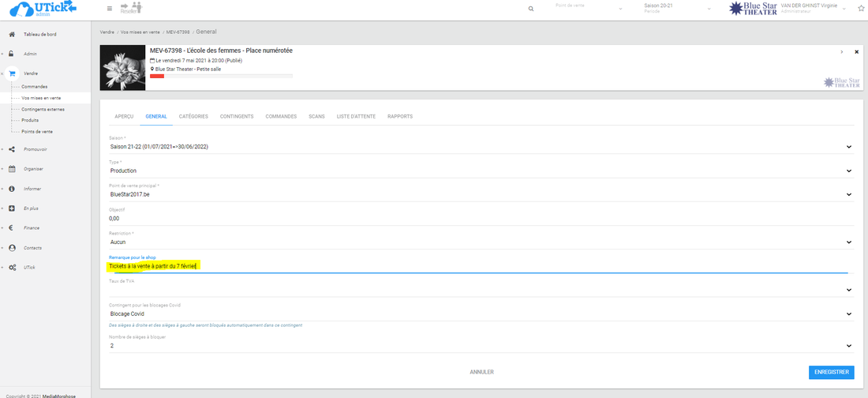
Task: Open Tableau de bord home icon
Action: pos(12,35)
